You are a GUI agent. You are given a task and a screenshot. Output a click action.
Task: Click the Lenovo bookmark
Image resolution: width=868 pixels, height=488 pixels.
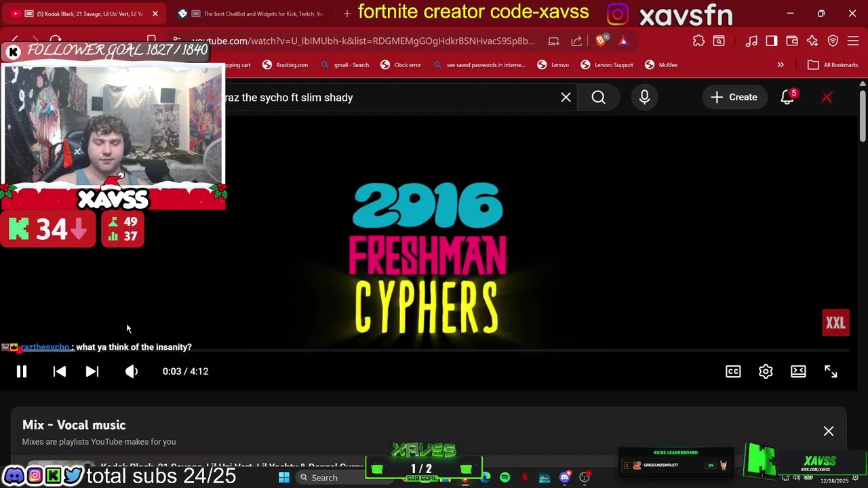click(553, 65)
